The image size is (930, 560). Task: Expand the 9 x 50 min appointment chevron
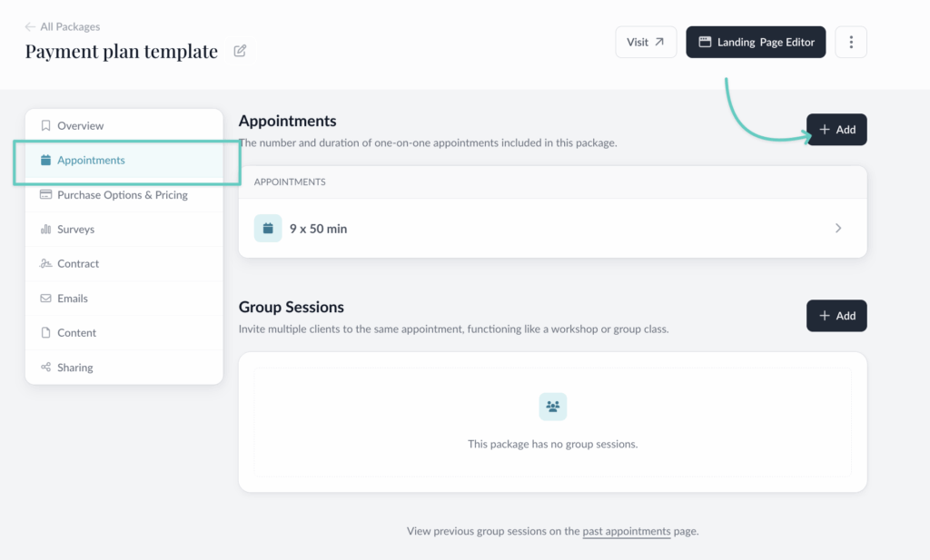pos(838,229)
